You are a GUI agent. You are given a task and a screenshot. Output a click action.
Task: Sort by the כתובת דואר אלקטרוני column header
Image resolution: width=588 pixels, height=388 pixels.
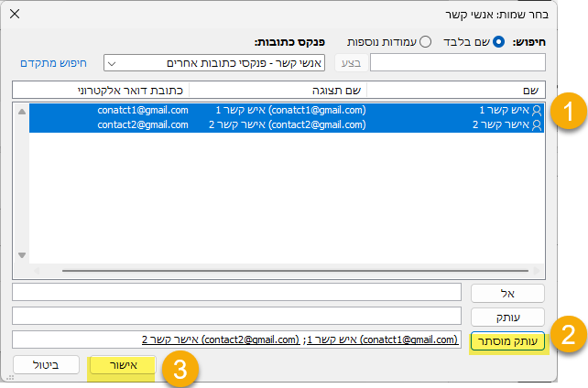[x=101, y=90]
